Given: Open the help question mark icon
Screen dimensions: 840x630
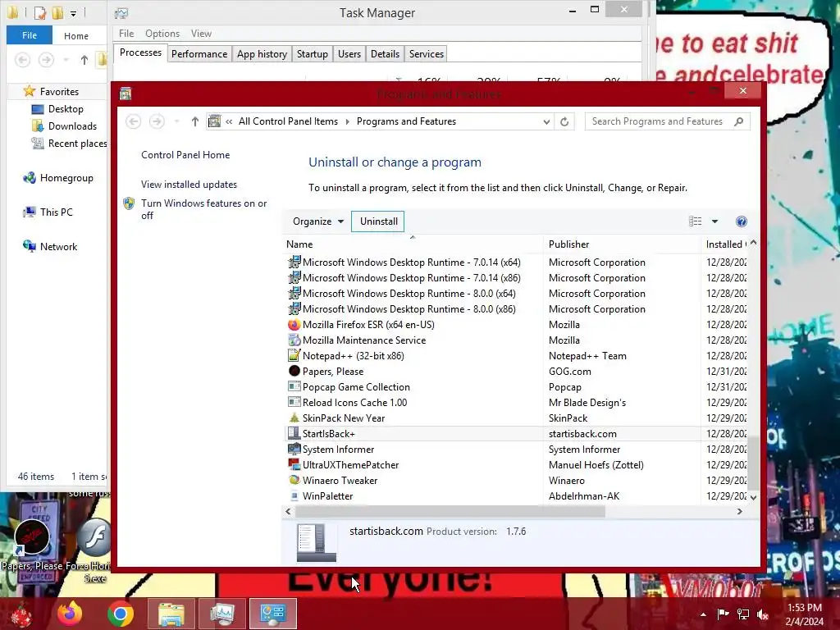Looking at the screenshot, I should (x=742, y=221).
